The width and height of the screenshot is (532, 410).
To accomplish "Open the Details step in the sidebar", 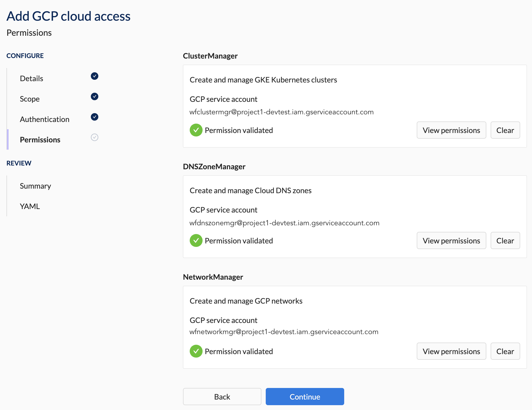I will [31, 78].
